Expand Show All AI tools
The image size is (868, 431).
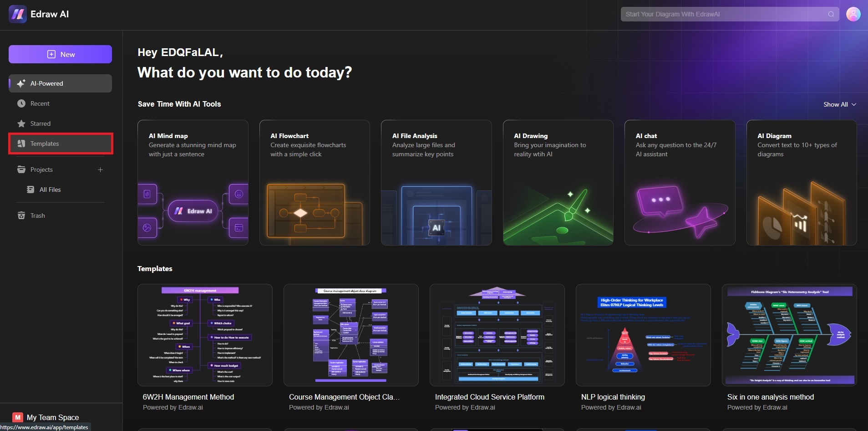coord(840,104)
